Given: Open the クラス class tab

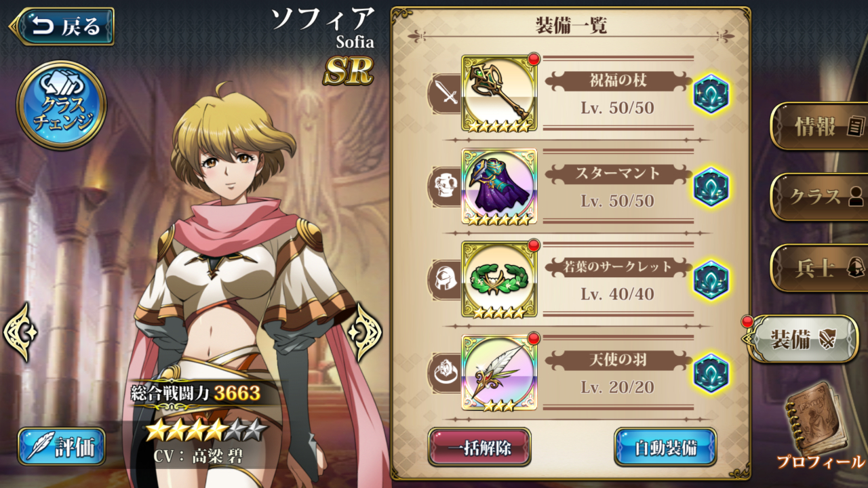Looking at the screenshot, I should tap(819, 197).
